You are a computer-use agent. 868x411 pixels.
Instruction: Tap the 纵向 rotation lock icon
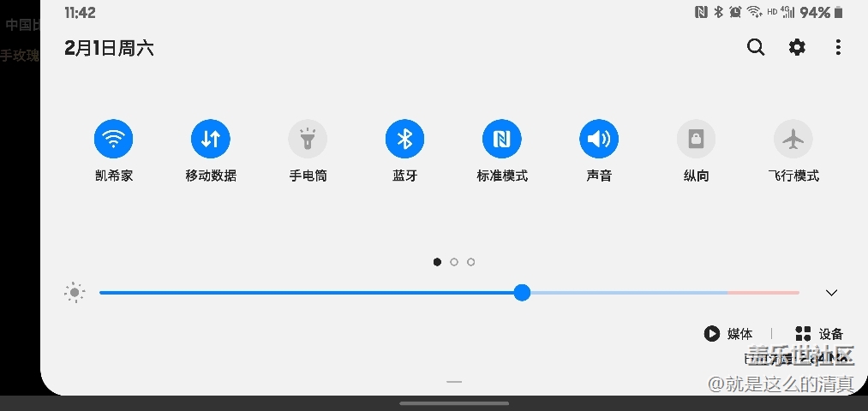pyautogui.click(x=696, y=139)
